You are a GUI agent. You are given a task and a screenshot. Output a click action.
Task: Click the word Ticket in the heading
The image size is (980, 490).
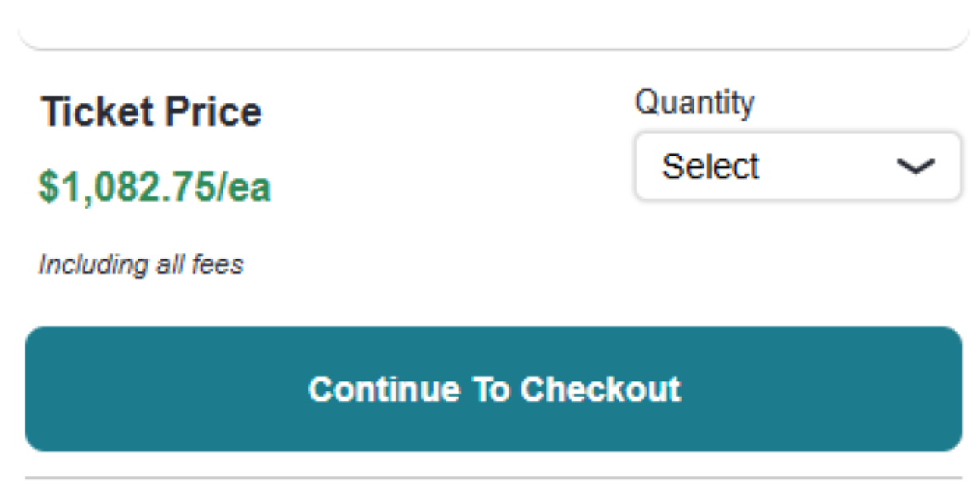point(87,112)
